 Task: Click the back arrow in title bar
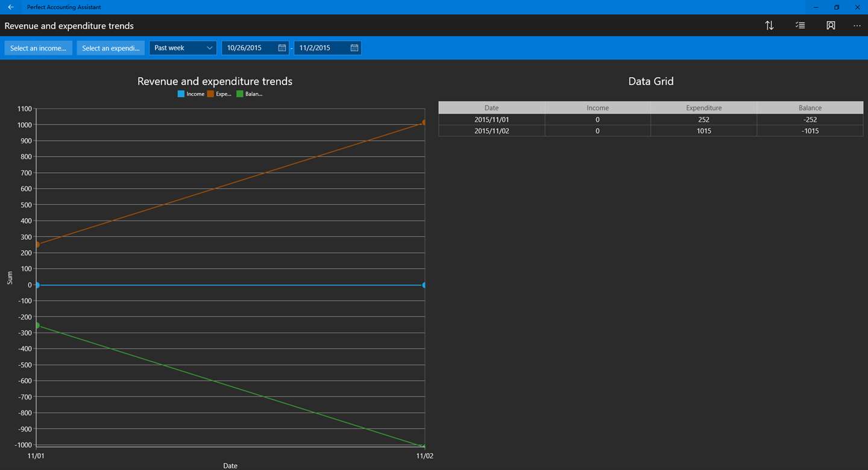pos(11,7)
